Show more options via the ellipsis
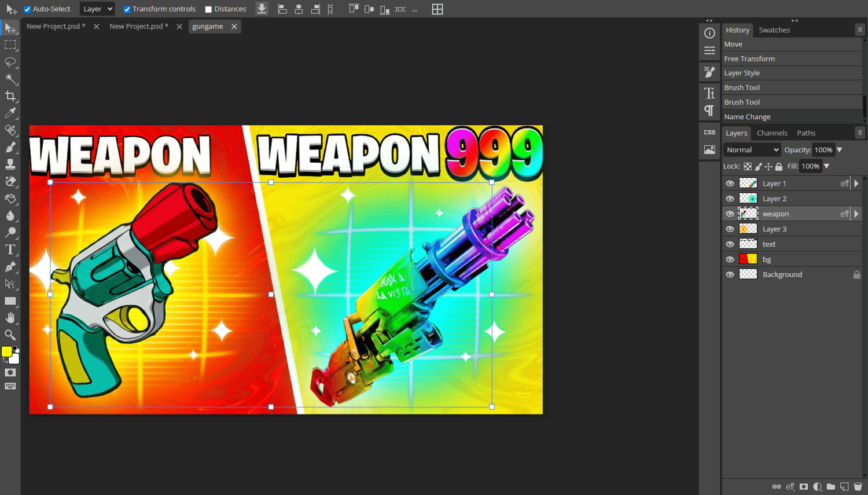The width and height of the screenshot is (868, 495). coord(414,10)
